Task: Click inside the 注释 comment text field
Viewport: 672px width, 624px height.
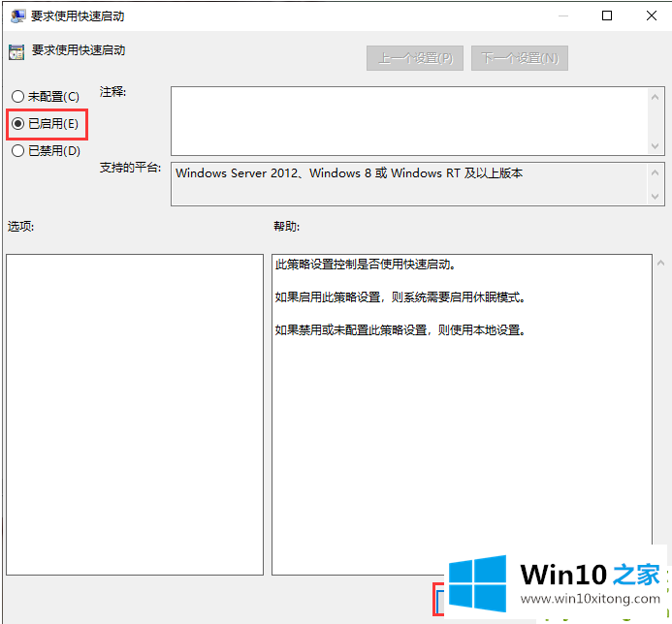Action: [x=407, y=119]
